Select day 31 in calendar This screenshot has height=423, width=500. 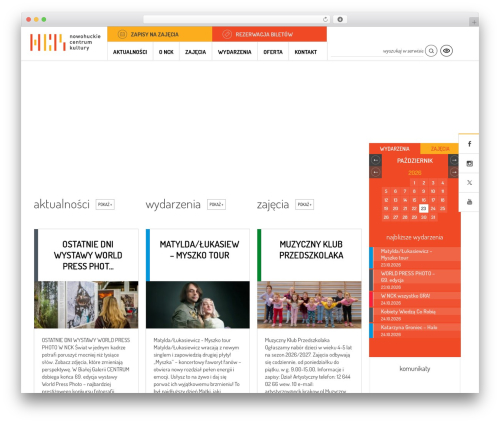(433, 217)
